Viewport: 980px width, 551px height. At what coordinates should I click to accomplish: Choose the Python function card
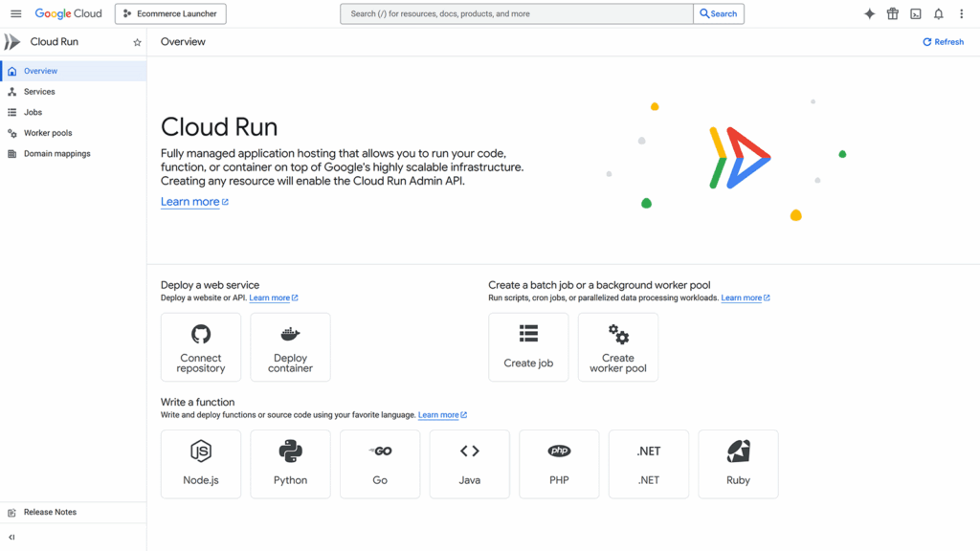tap(291, 464)
